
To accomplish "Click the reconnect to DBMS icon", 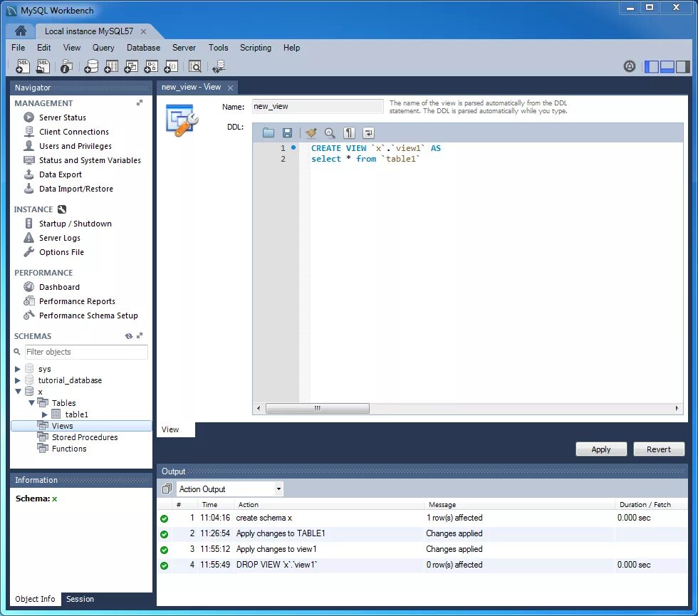I will pos(219,66).
